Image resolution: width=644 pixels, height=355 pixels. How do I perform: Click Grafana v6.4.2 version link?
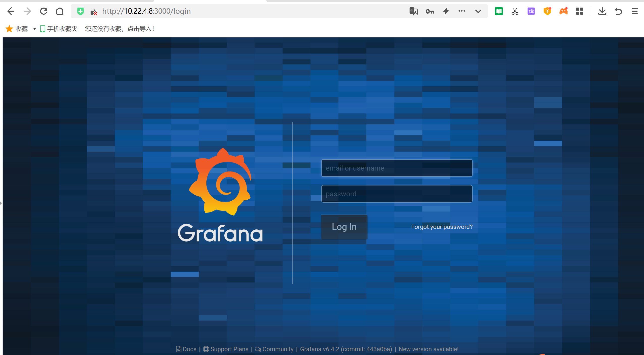pyautogui.click(x=346, y=349)
